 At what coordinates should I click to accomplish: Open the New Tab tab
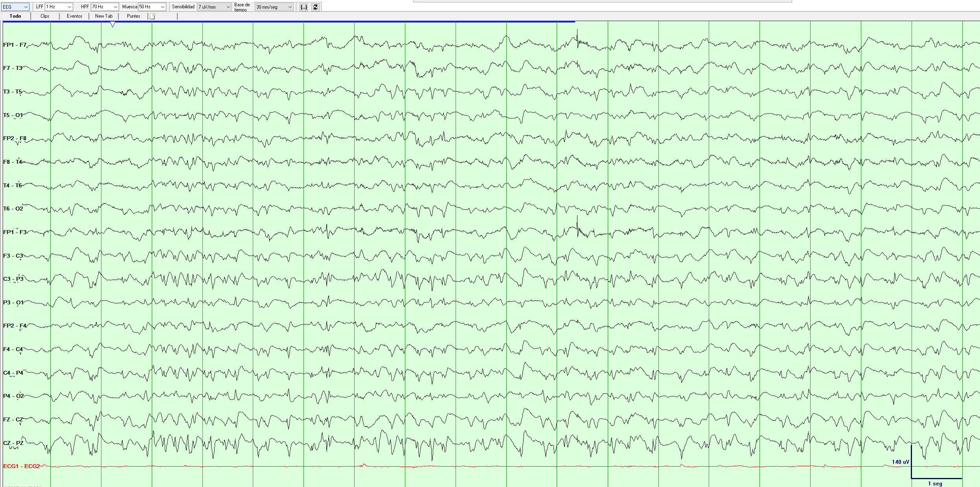[104, 16]
